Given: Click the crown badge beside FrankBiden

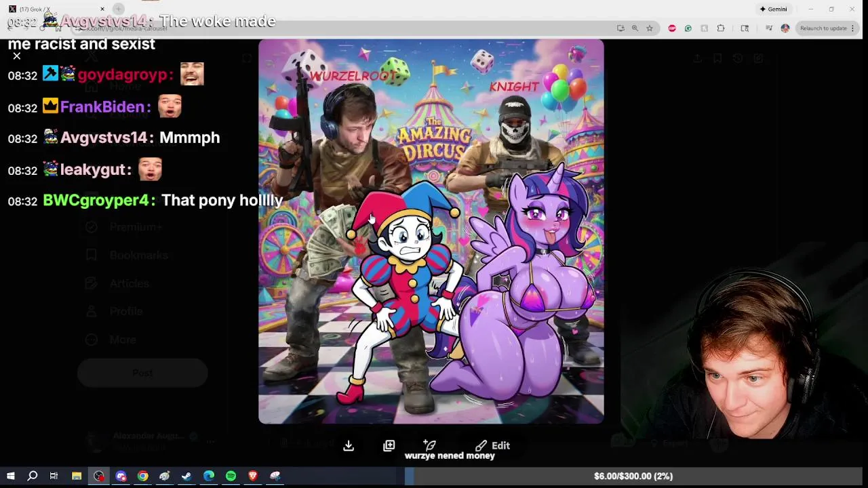Looking at the screenshot, I should pyautogui.click(x=50, y=106).
